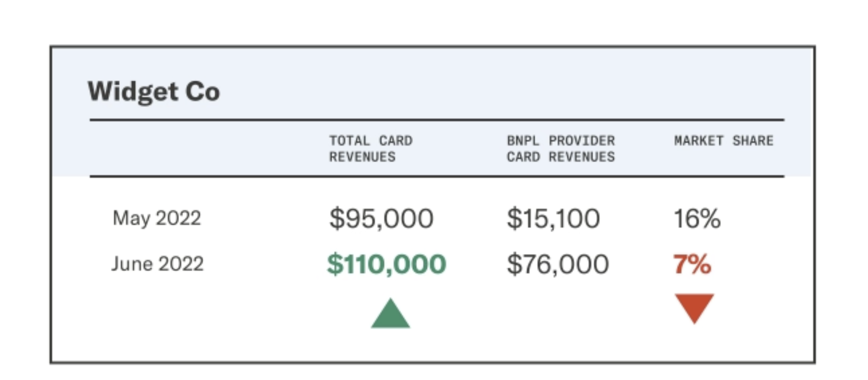Click the word MARKET in the header
The width and height of the screenshot is (868, 380).
(x=698, y=141)
